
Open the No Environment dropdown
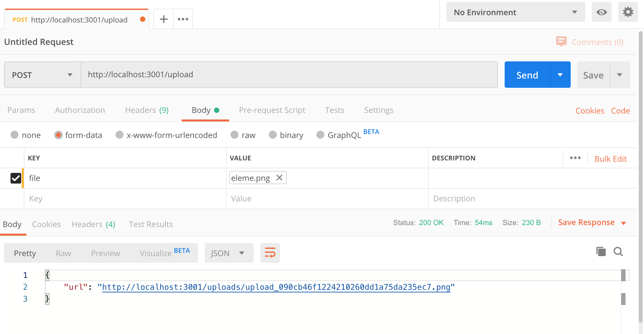(515, 12)
